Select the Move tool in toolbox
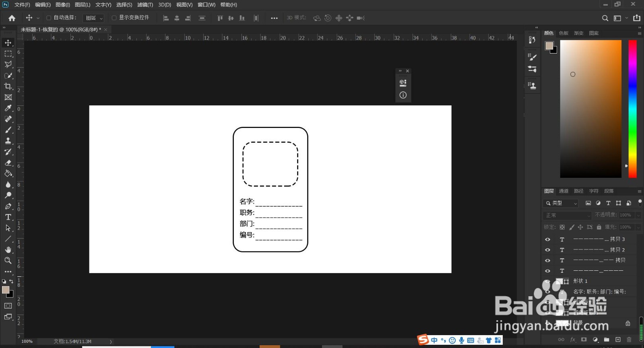 [8, 43]
